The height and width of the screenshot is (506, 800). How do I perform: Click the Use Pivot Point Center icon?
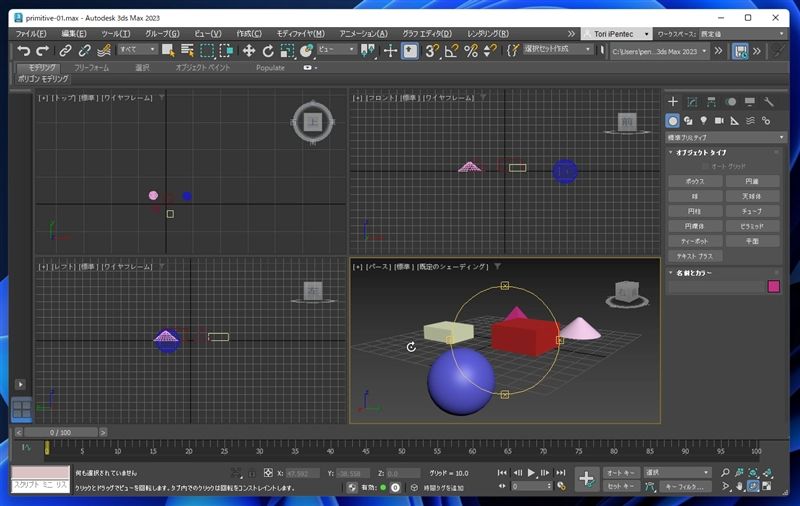[368, 50]
